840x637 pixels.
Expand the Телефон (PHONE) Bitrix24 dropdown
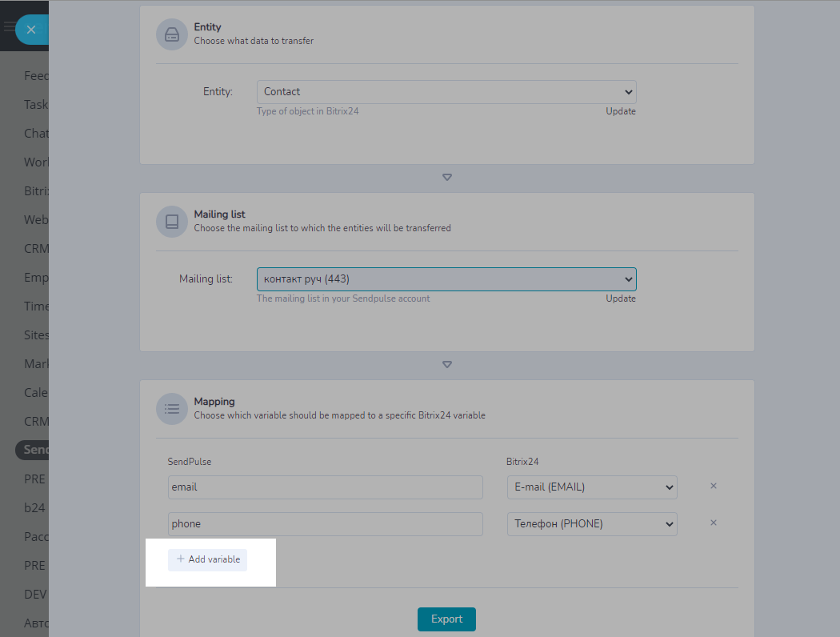click(592, 524)
